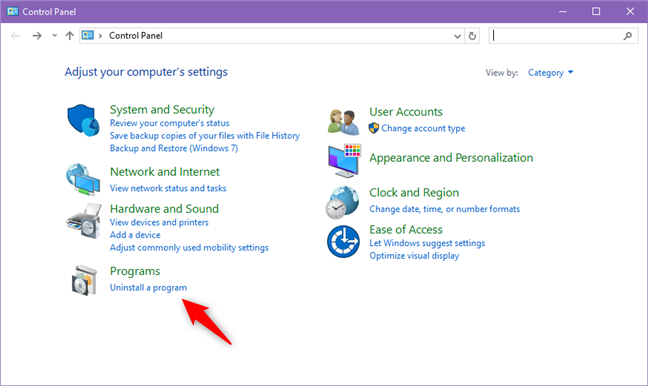Click Change date, time, or number formats
The image size is (648, 386).
coord(445,209)
